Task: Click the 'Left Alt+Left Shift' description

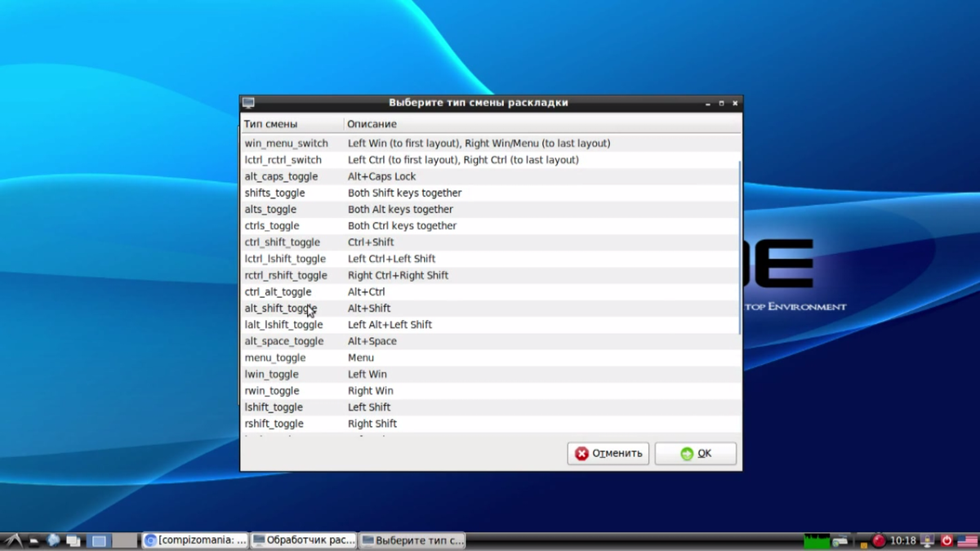Action: tap(390, 325)
